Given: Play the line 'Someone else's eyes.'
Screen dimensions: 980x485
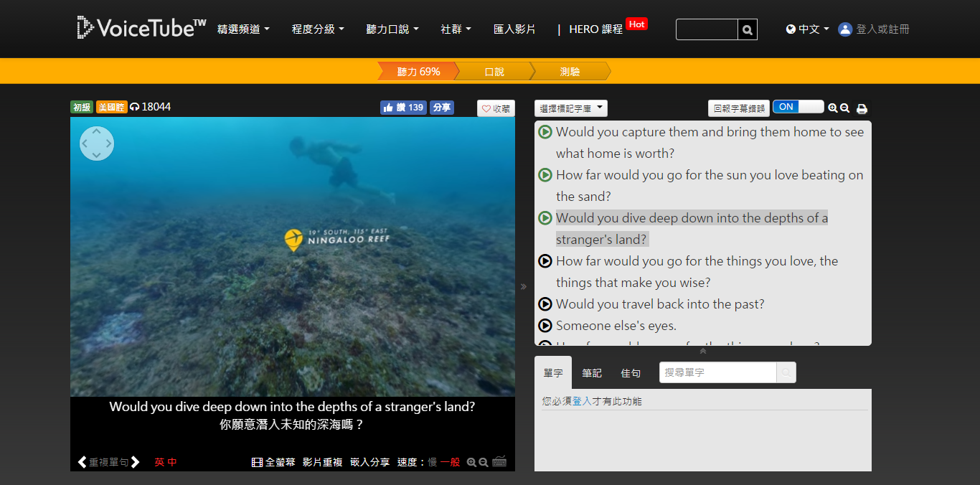Looking at the screenshot, I should [545, 326].
